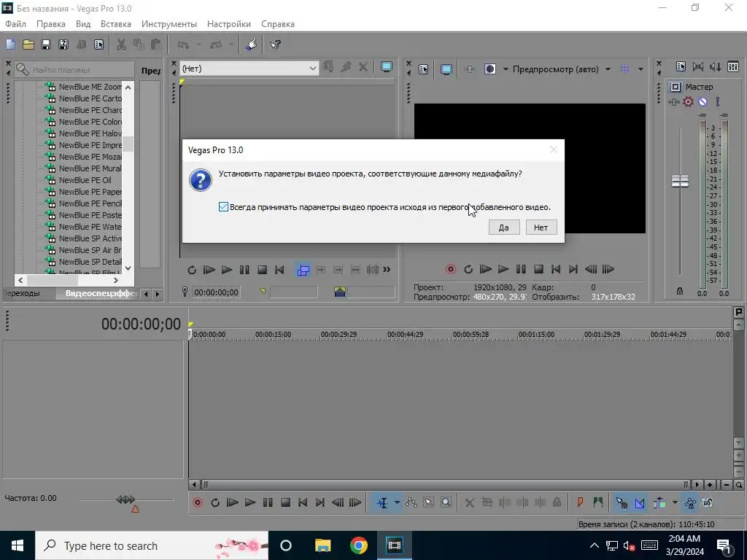Toggle add-to-timeline mode icon in trimmer

[x=303, y=270]
